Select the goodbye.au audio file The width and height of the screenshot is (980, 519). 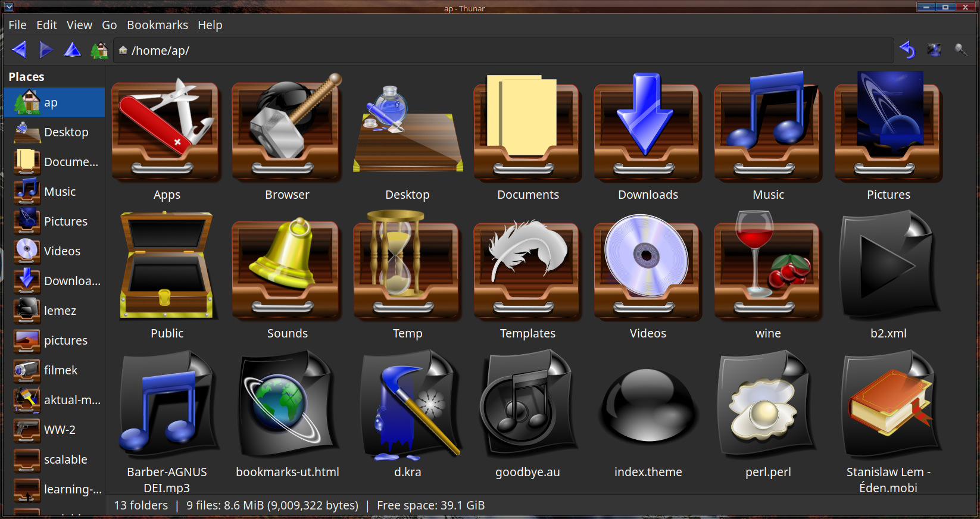tap(528, 414)
